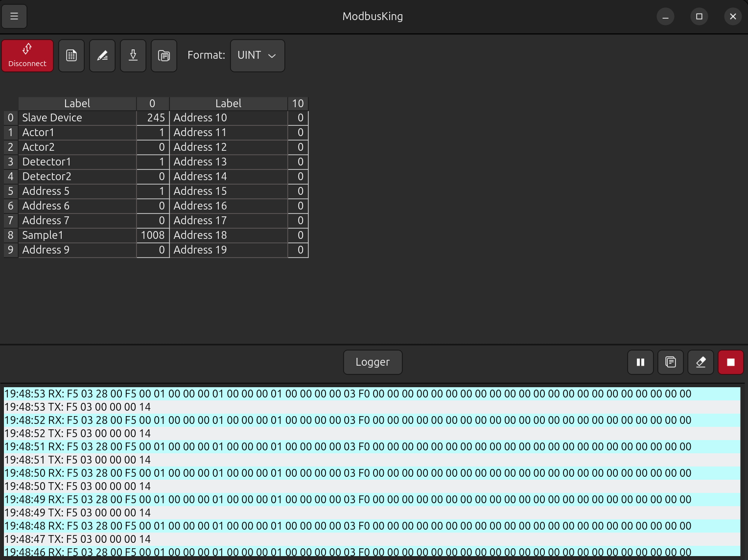Click the download arrow icon in toolbar
748x560 pixels.
133,56
